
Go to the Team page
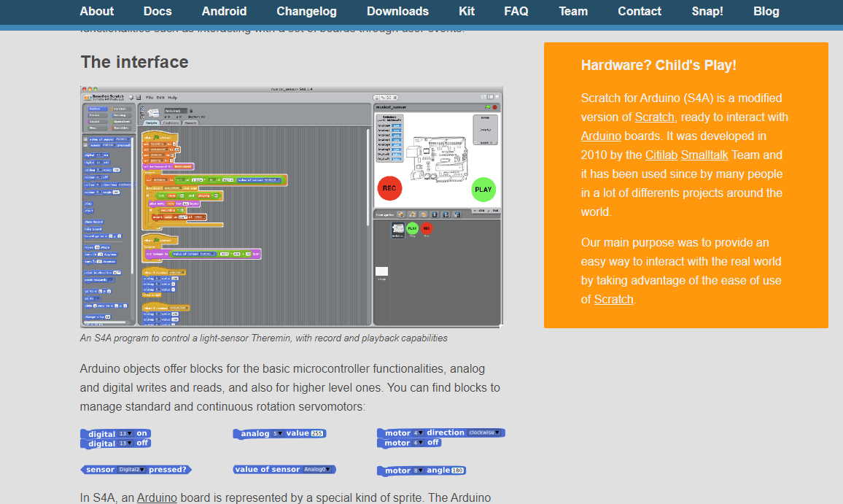tap(573, 11)
